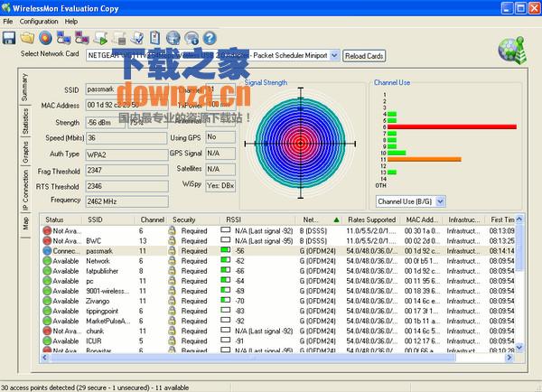Viewport: 542px width, 392px height.
Task: Click green status circle for tippingpoint
Action: pos(47,311)
